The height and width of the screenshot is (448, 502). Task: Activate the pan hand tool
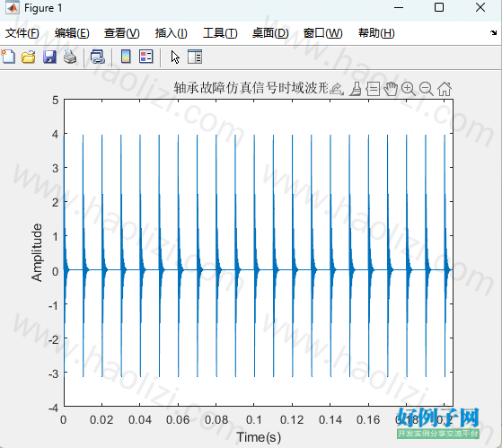click(391, 89)
